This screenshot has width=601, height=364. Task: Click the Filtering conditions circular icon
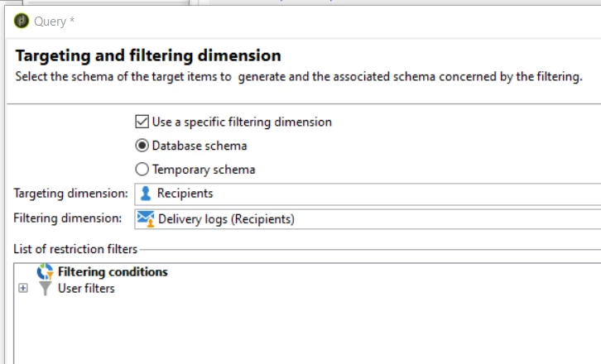click(45, 271)
